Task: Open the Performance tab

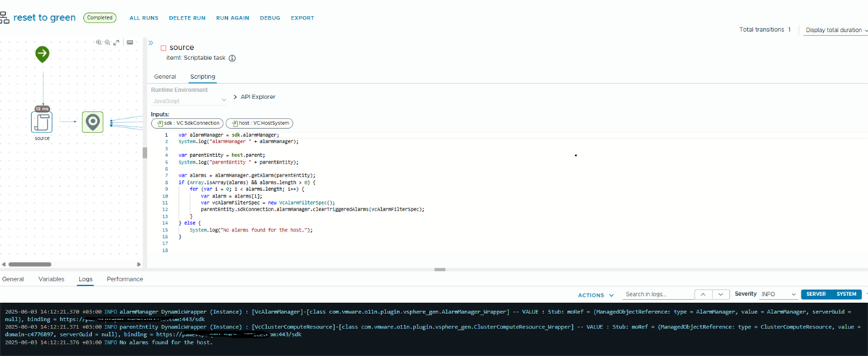Action: click(125, 279)
